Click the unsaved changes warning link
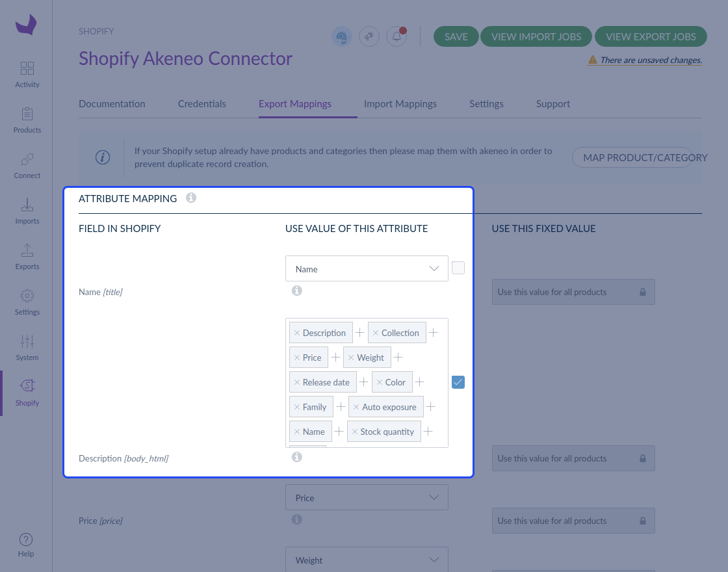The height and width of the screenshot is (572, 728). tap(645, 60)
